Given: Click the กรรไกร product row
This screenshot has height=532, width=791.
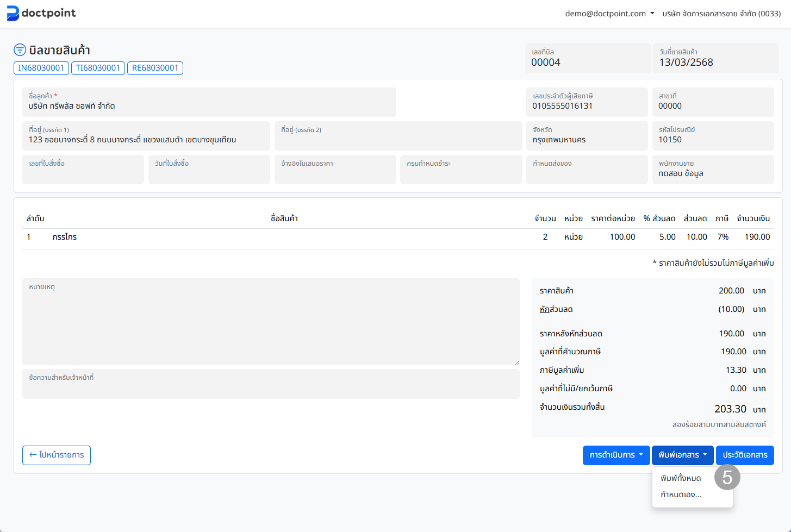Looking at the screenshot, I should coord(65,237).
